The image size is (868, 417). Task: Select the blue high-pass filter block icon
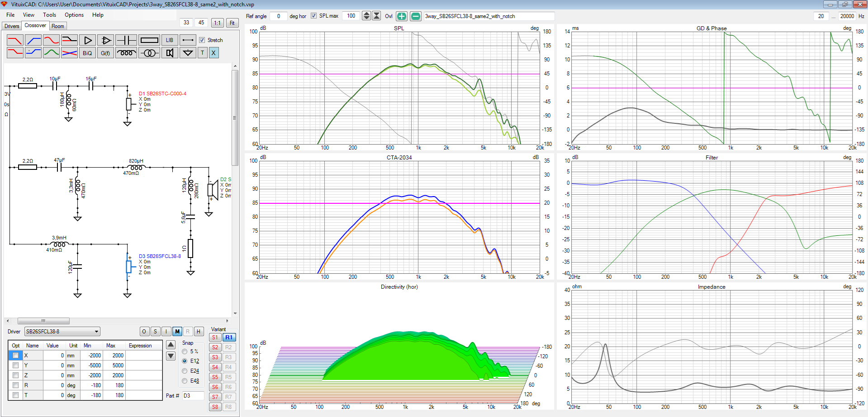[x=33, y=40]
